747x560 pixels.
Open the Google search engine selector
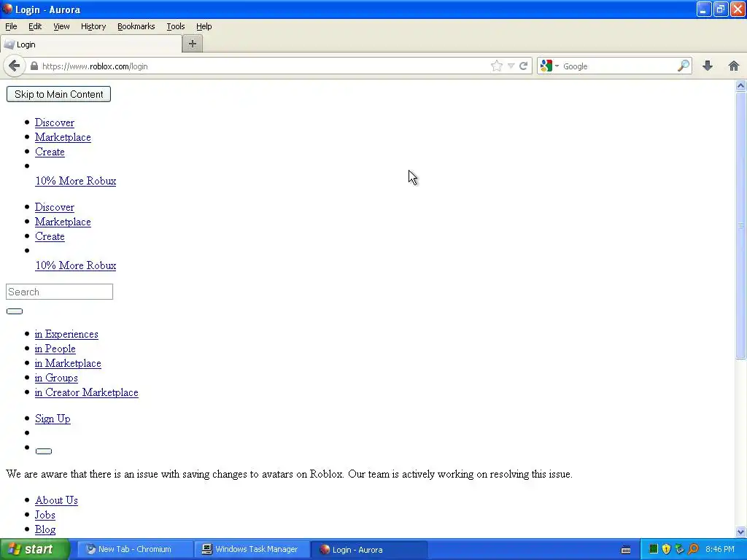(549, 66)
